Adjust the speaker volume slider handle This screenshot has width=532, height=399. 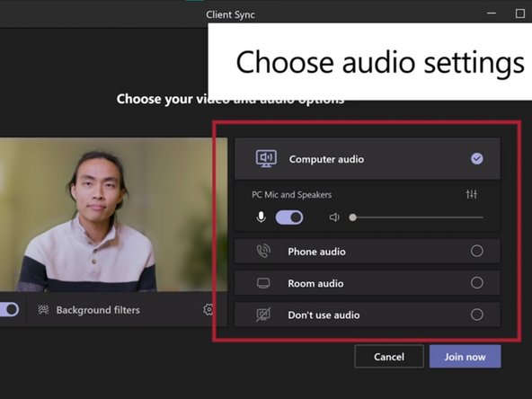point(353,217)
